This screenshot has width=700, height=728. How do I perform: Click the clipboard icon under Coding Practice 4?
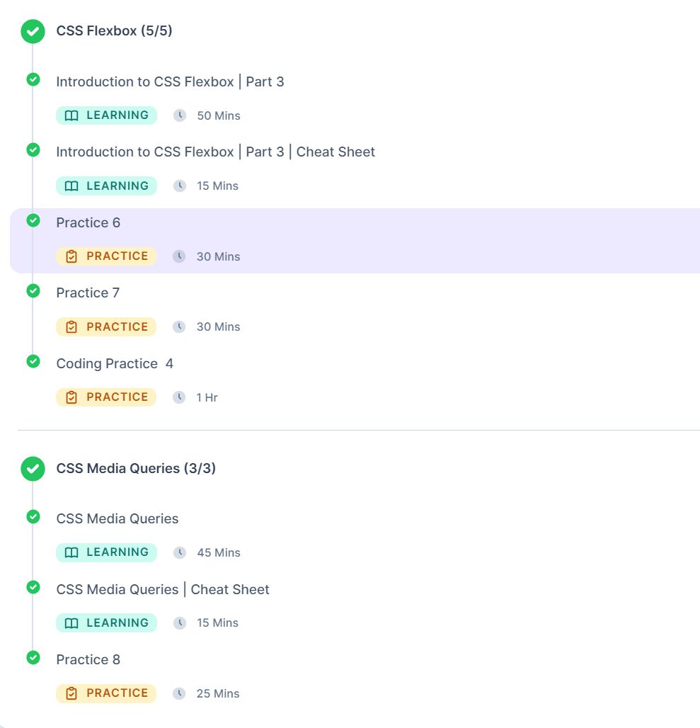pyautogui.click(x=71, y=397)
